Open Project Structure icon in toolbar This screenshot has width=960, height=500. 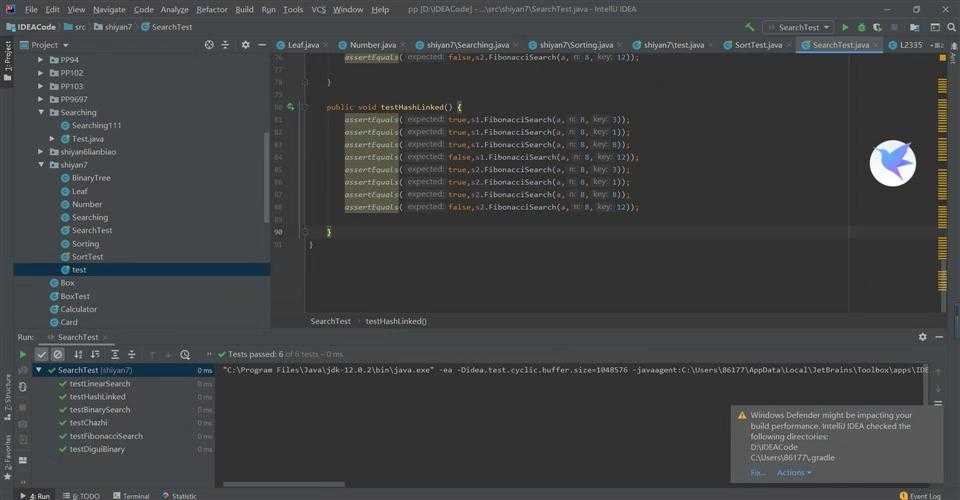(x=915, y=27)
